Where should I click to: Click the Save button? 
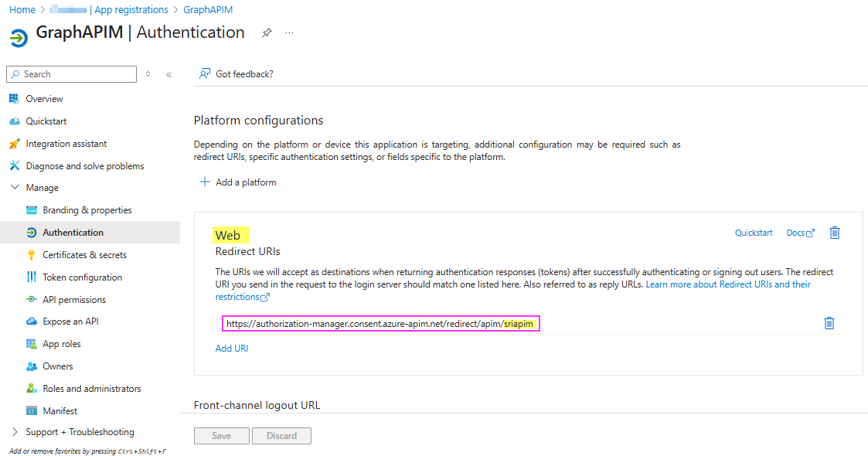tap(221, 436)
